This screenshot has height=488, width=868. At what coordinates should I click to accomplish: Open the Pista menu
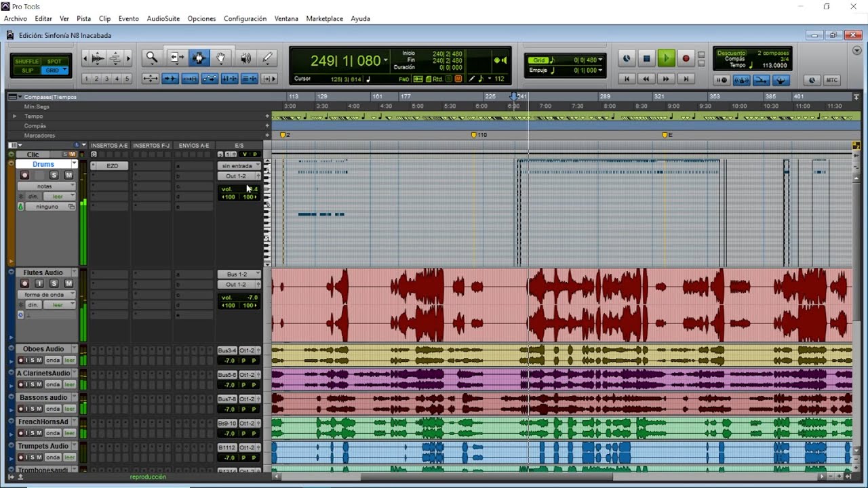(x=83, y=18)
